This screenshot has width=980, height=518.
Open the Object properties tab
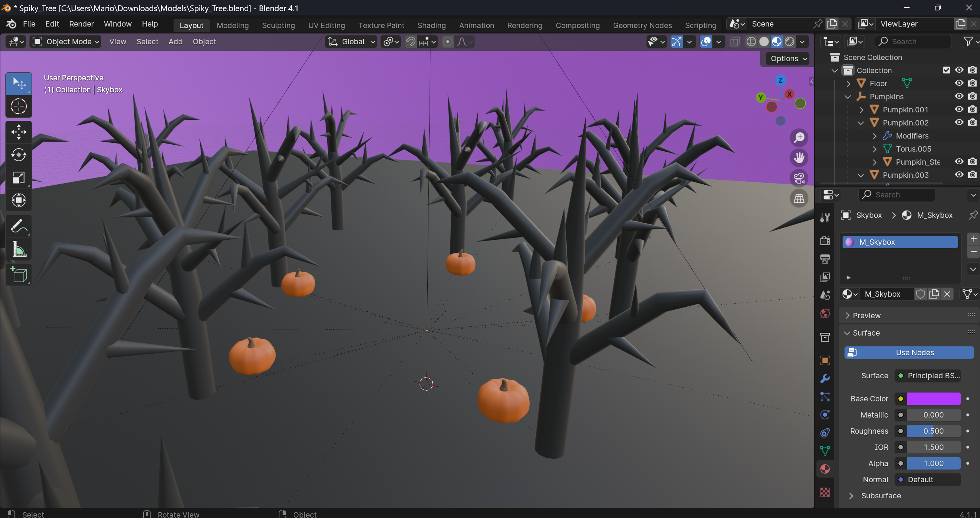(825, 360)
